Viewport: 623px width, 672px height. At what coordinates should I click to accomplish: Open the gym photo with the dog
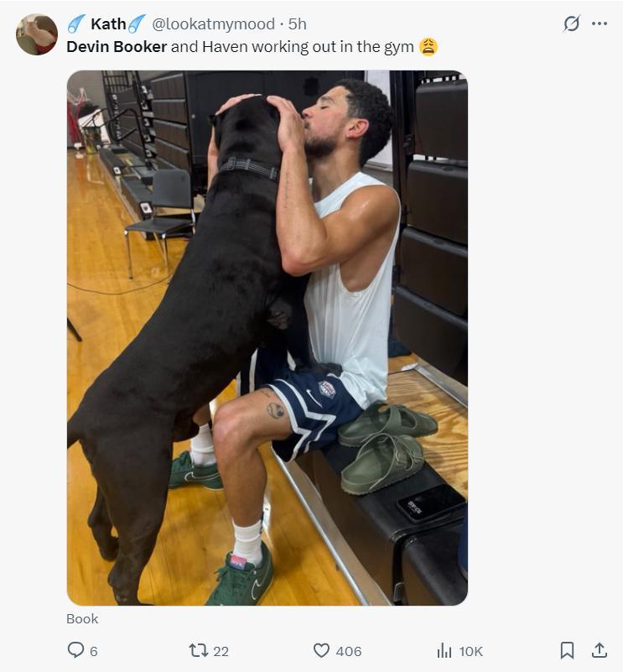267,337
